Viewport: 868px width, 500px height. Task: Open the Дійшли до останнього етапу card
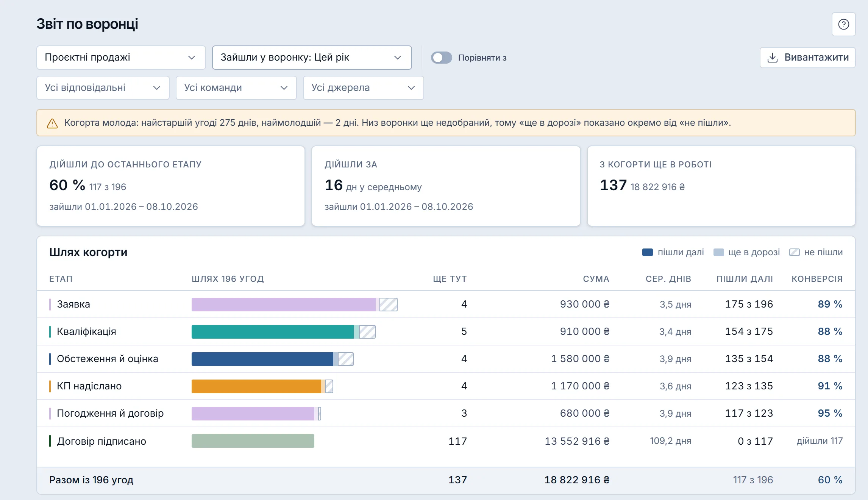[x=171, y=186]
